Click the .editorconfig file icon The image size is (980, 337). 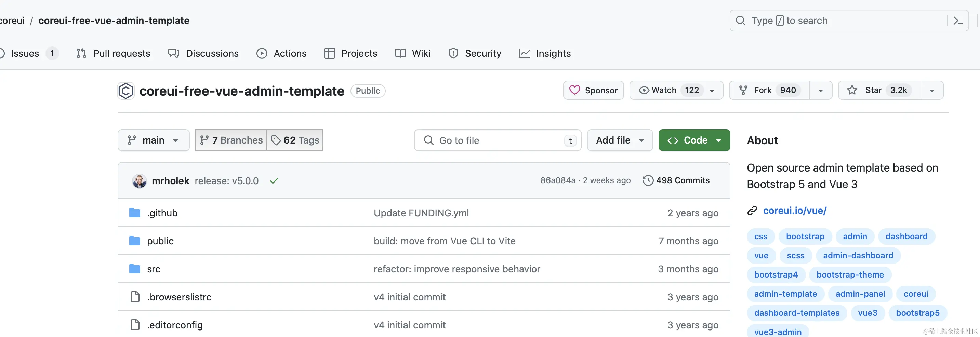pyautogui.click(x=135, y=325)
